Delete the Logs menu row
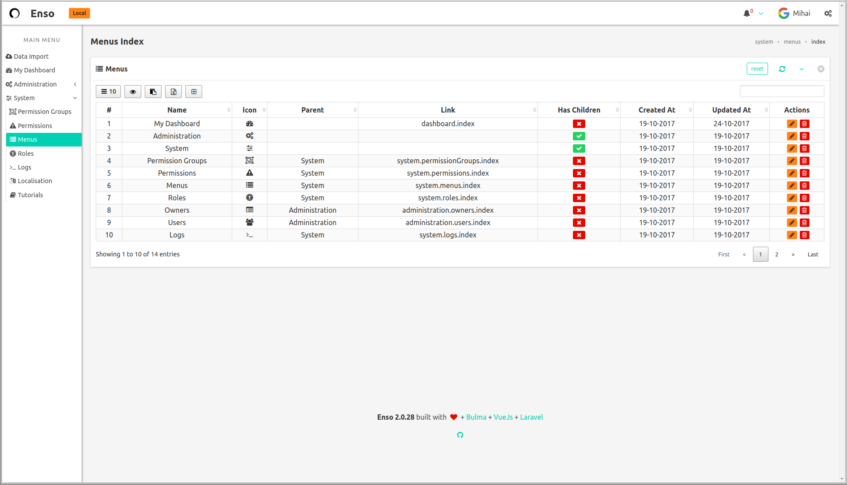Screen dimensions: 847x485 (804, 235)
